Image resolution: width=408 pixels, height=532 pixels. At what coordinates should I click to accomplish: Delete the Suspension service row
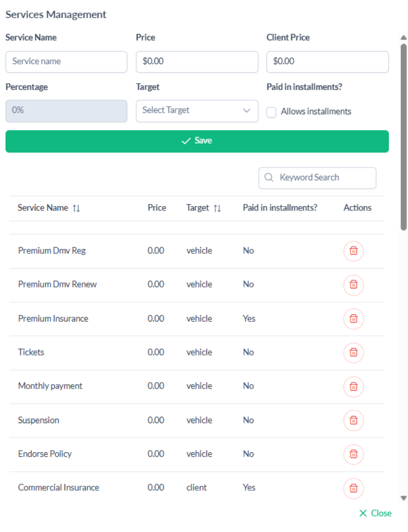pyautogui.click(x=354, y=420)
